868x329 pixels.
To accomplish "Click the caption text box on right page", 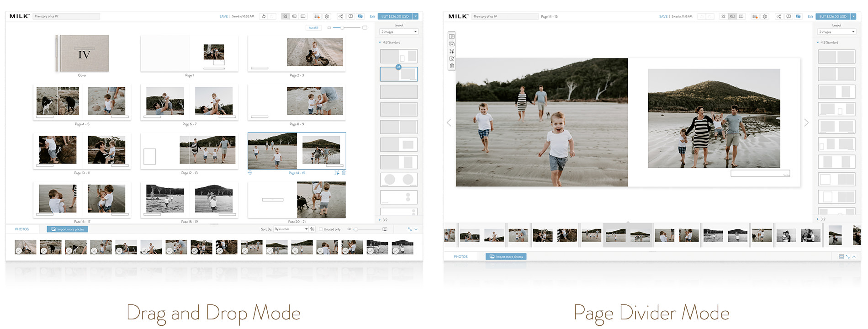I will coord(760,174).
